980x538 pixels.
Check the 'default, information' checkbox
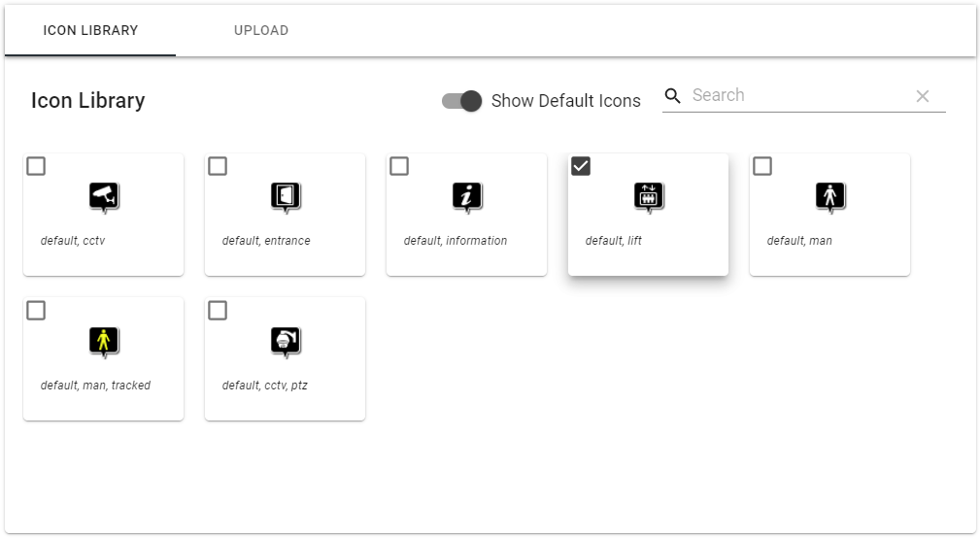coord(399,166)
